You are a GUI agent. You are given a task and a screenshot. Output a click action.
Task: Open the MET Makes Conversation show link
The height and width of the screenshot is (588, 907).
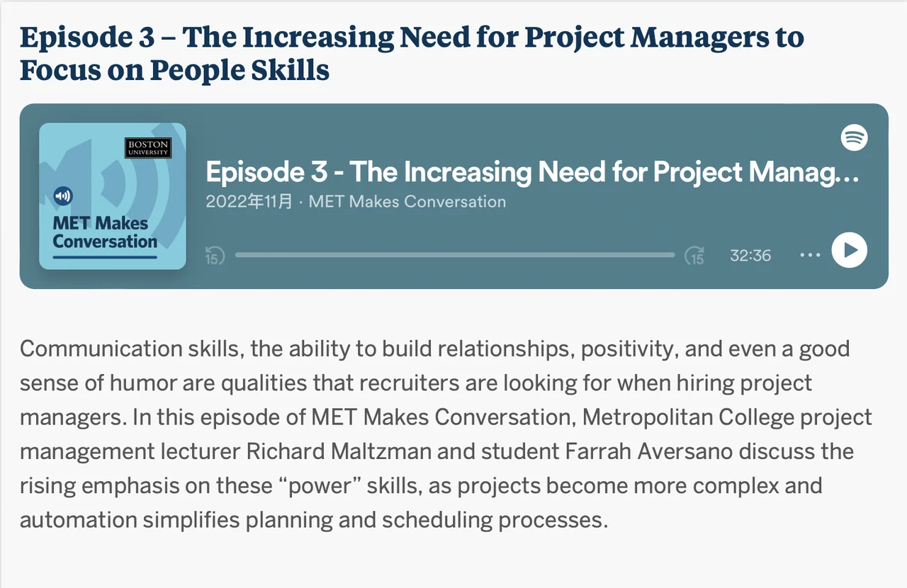coord(407,202)
